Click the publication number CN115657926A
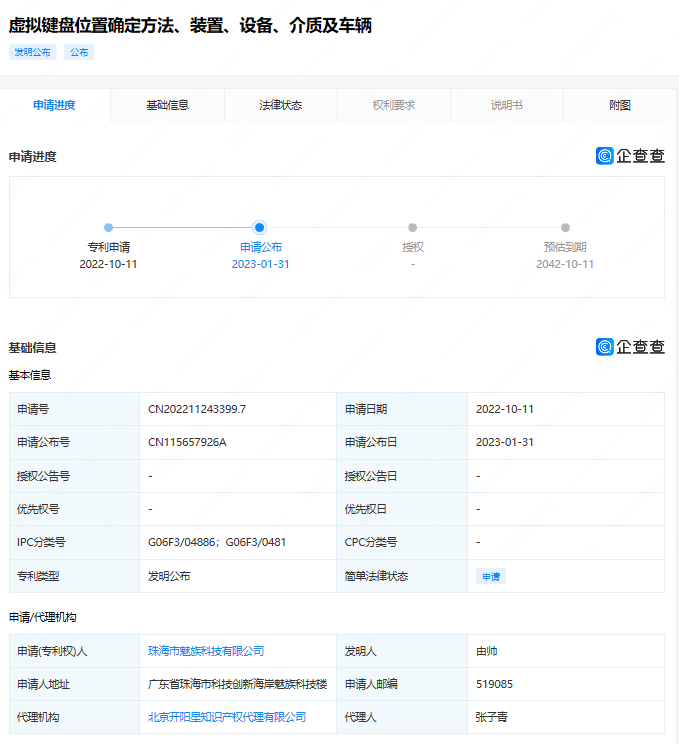Screen dimensions: 679x744 [187, 442]
